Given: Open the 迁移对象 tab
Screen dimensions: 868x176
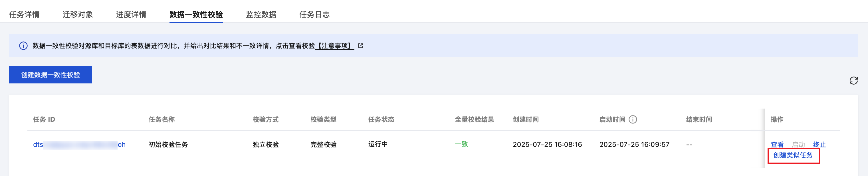Looking at the screenshot, I should pyautogui.click(x=78, y=15).
